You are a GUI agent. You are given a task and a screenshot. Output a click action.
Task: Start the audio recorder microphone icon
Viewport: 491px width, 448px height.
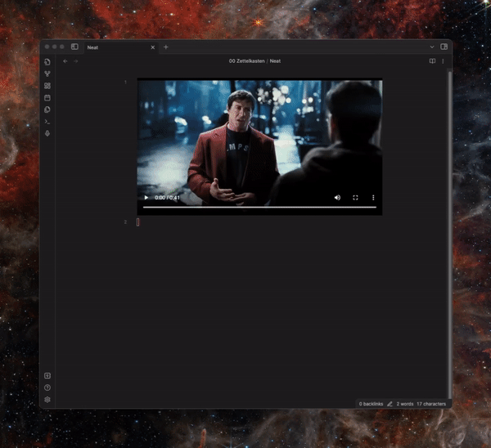coord(47,133)
